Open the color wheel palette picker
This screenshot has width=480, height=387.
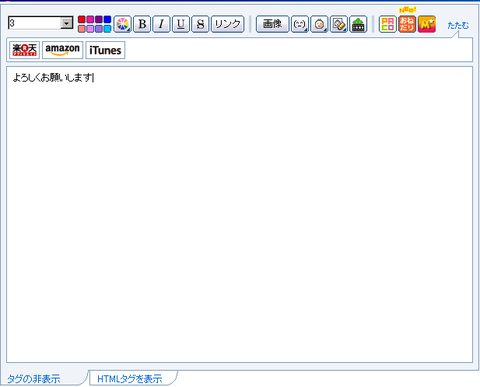(x=123, y=24)
